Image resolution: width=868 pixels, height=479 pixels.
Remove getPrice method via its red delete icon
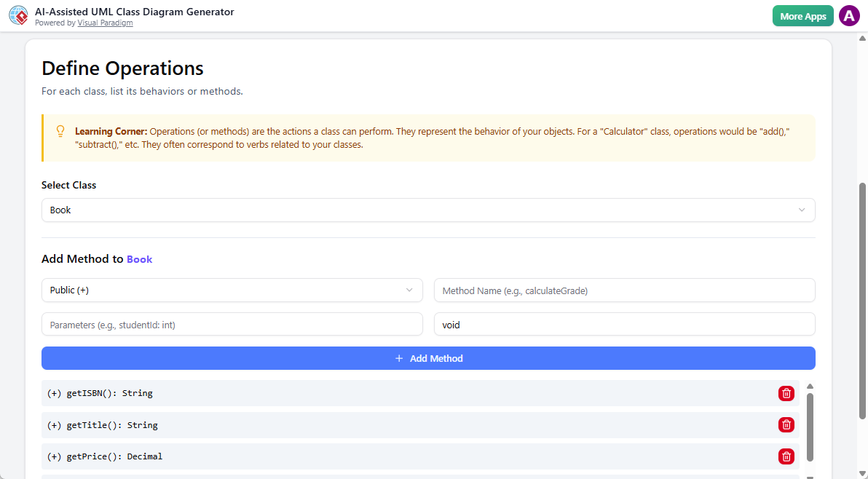[x=786, y=456]
